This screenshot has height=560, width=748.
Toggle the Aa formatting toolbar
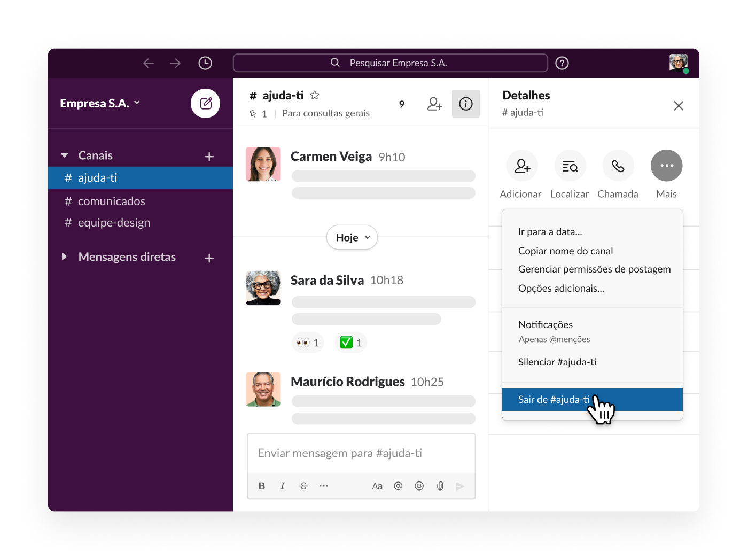[377, 486]
